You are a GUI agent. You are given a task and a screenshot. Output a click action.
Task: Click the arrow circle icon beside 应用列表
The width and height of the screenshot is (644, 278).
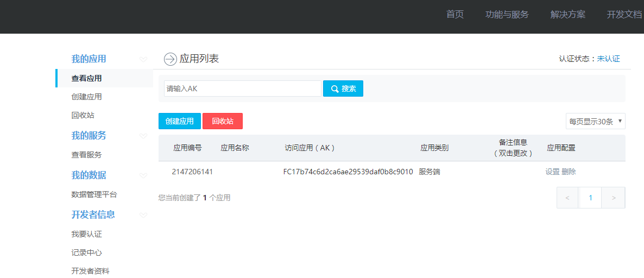coord(170,59)
